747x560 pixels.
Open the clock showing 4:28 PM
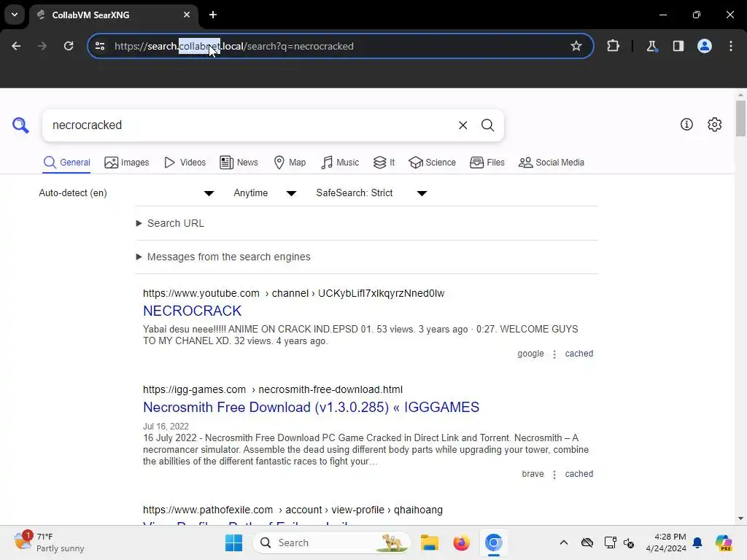[665, 542]
